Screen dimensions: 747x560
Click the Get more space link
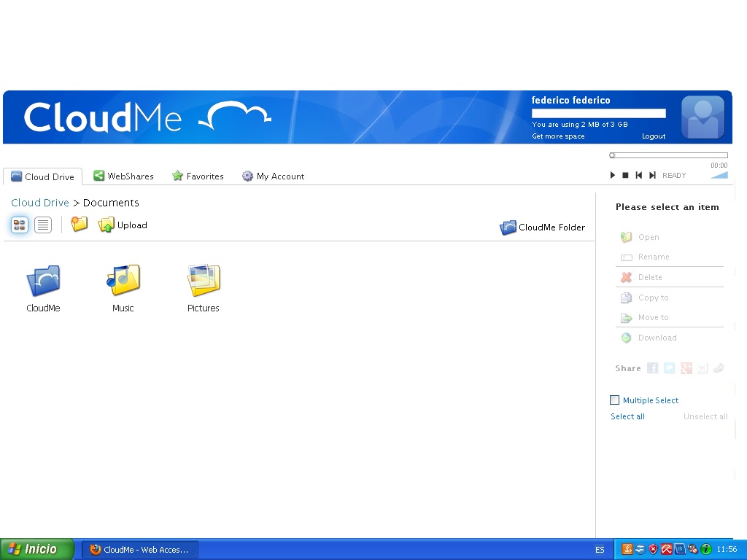(x=558, y=136)
